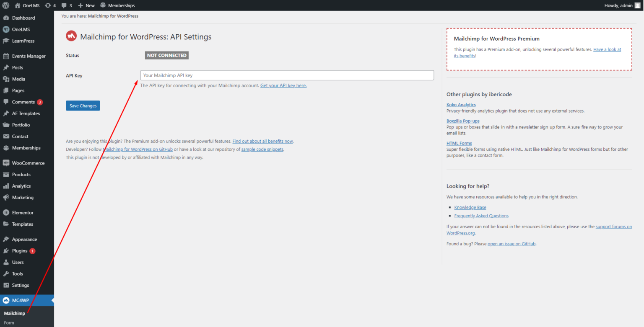Open the HTML Forms link
The height and width of the screenshot is (327, 644).
tap(459, 143)
